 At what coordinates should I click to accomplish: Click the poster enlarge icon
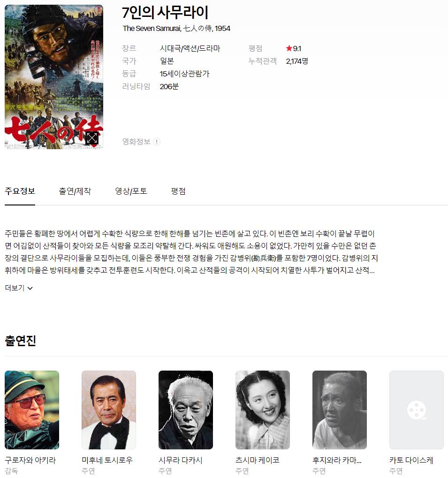tap(92, 138)
